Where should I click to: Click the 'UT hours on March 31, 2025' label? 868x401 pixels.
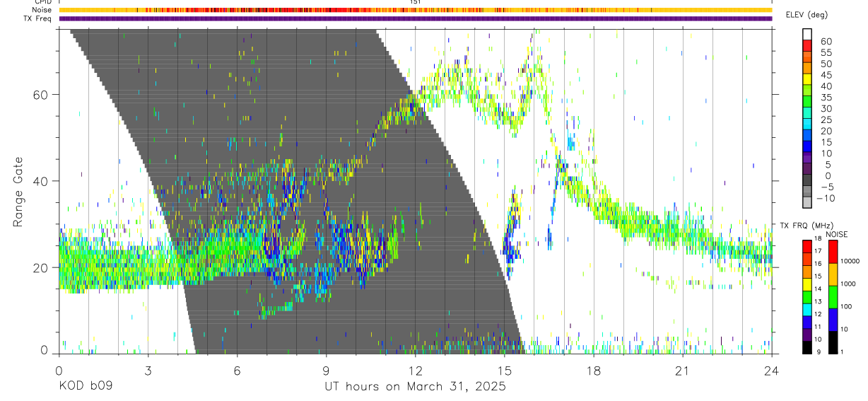pos(414,387)
